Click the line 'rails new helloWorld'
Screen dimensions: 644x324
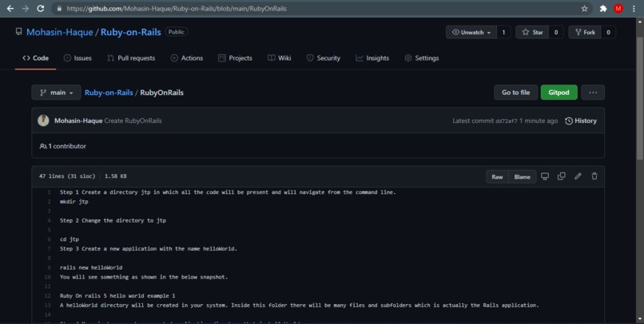tap(91, 268)
